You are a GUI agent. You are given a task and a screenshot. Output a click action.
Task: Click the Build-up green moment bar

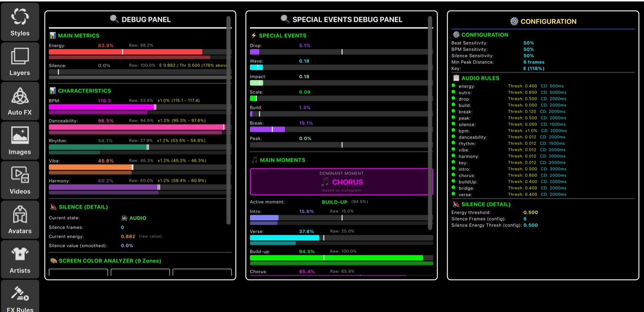341,258
